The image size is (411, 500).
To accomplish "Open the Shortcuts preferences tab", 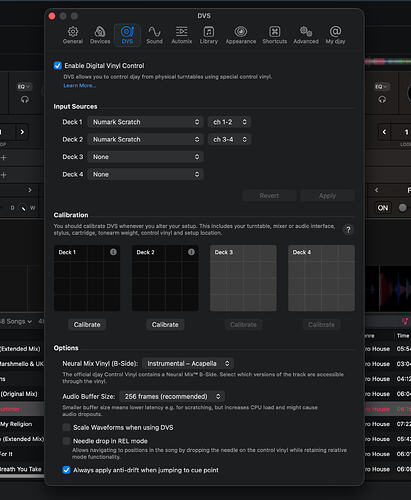I will click(275, 35).
